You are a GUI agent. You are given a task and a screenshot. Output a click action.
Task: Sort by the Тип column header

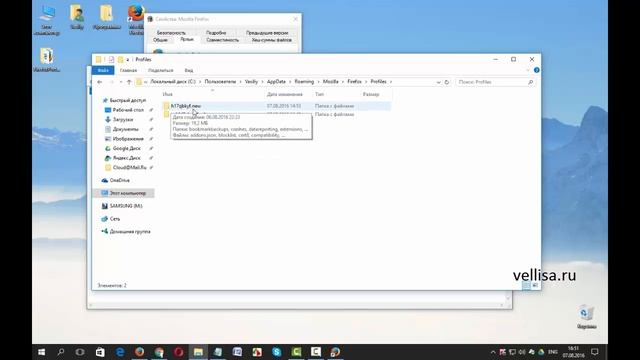click(x=319, y=94)
